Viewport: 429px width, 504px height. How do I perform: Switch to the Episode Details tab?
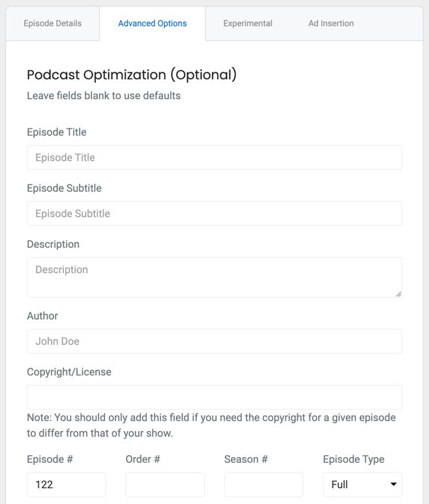click(x=52, y=23)
